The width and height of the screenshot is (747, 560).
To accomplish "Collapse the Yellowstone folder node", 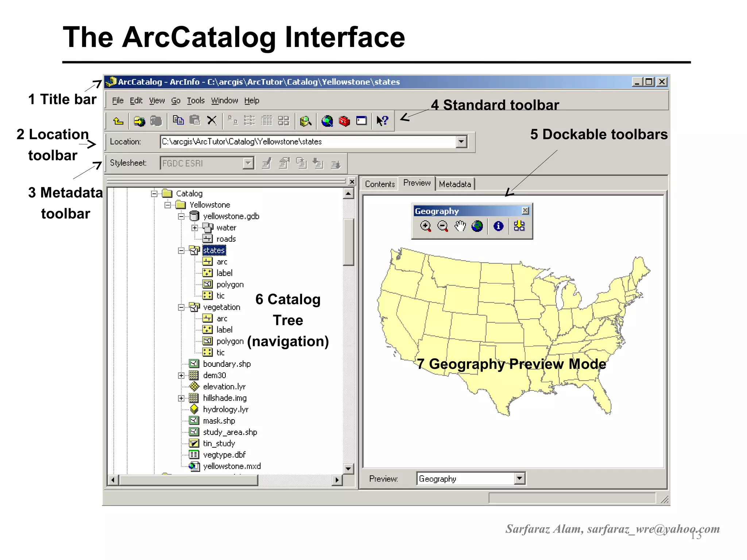I will 168,205.
